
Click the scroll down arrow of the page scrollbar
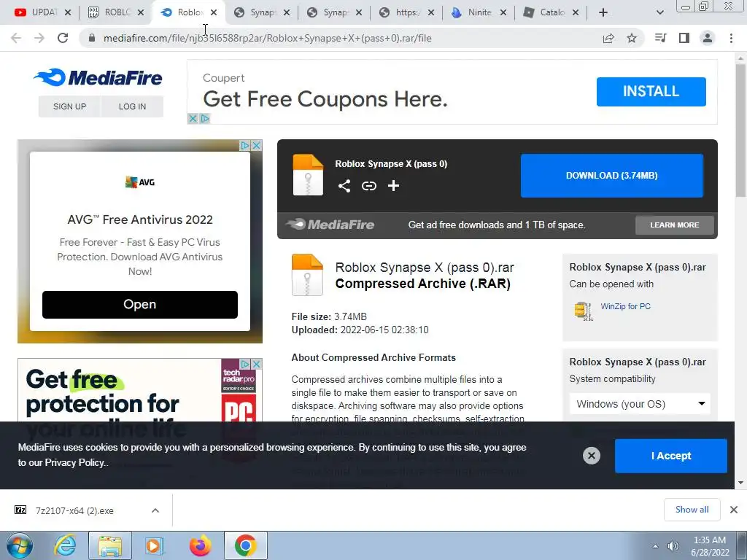[740, 483]
